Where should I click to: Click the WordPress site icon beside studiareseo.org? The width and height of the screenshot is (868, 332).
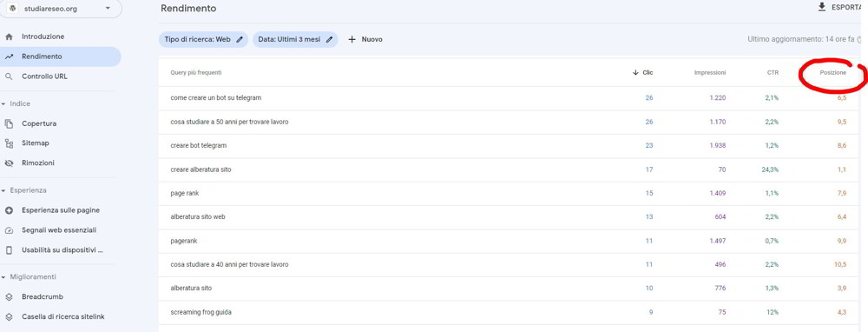click(x=13, y=9)
